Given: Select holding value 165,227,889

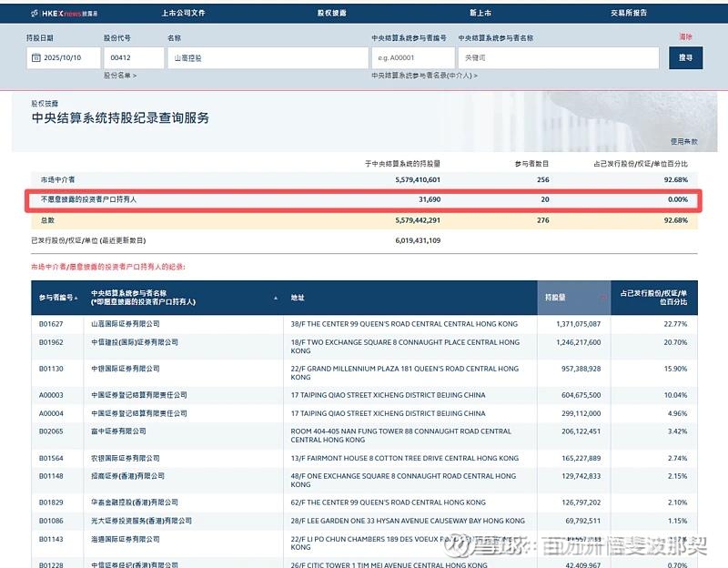Looking at the screenshot, I should [581, 458].
